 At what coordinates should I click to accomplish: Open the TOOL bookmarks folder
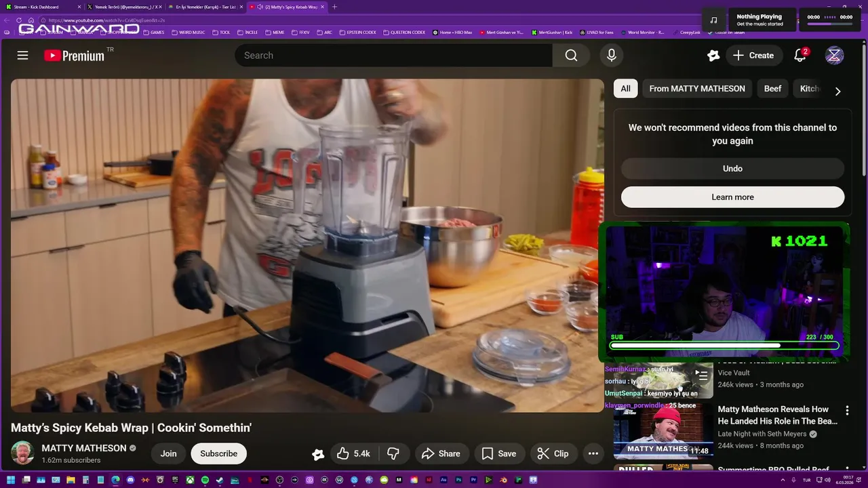(x=222, y=32)
